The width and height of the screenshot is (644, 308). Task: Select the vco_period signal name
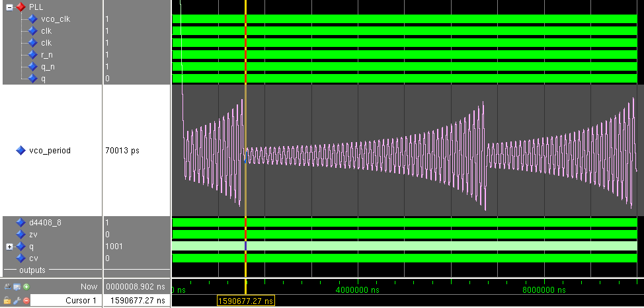(50, 151)
